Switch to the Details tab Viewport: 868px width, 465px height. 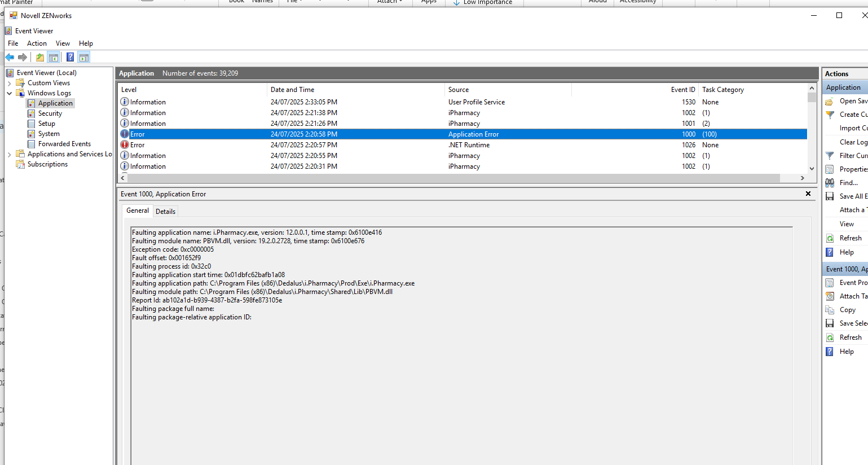point(165,212)
